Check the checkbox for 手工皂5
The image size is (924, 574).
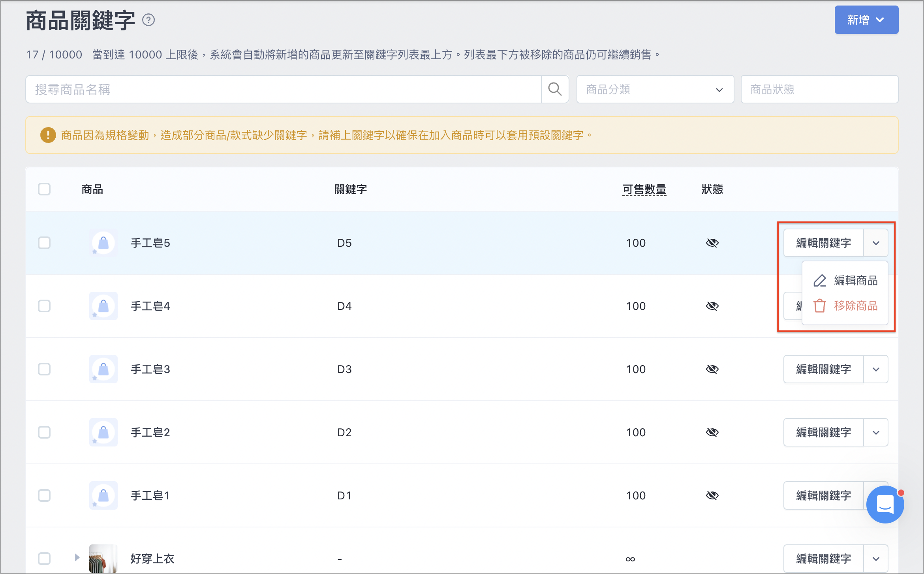tap(44, 243)
